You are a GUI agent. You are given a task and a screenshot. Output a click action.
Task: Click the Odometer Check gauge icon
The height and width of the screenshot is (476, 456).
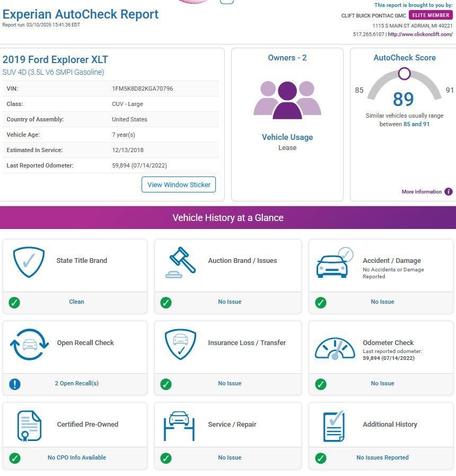335,348
